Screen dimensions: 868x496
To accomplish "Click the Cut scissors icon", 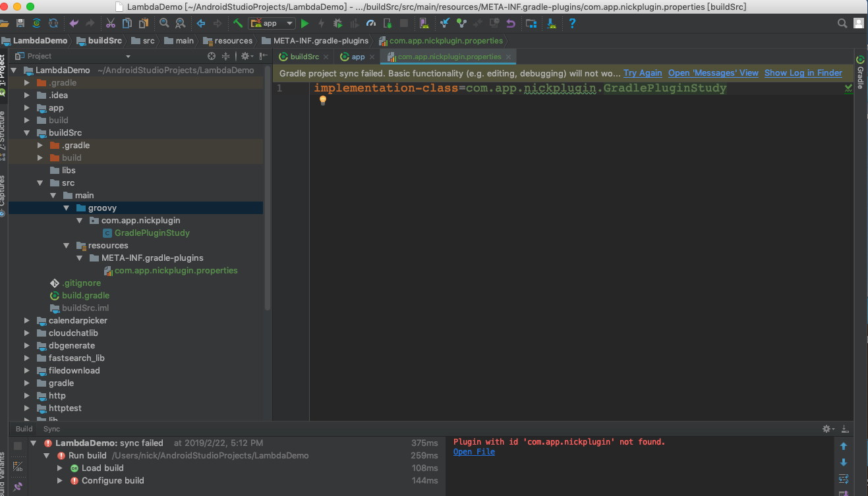I will pyautogui.click(x=110, y=23).
